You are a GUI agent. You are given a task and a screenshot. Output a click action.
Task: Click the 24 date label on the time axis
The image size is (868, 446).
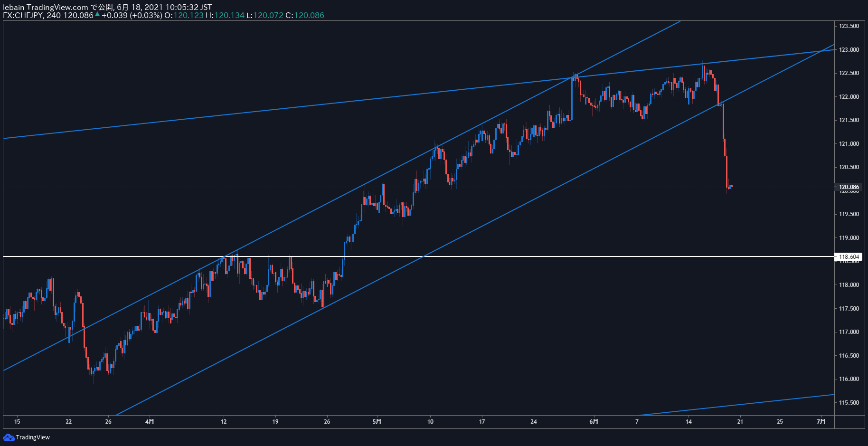tap(534, 422)
